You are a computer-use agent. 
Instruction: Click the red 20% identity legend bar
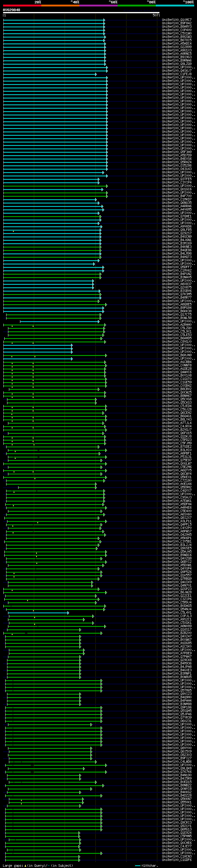pyautogui.click(x=22, y=6)
